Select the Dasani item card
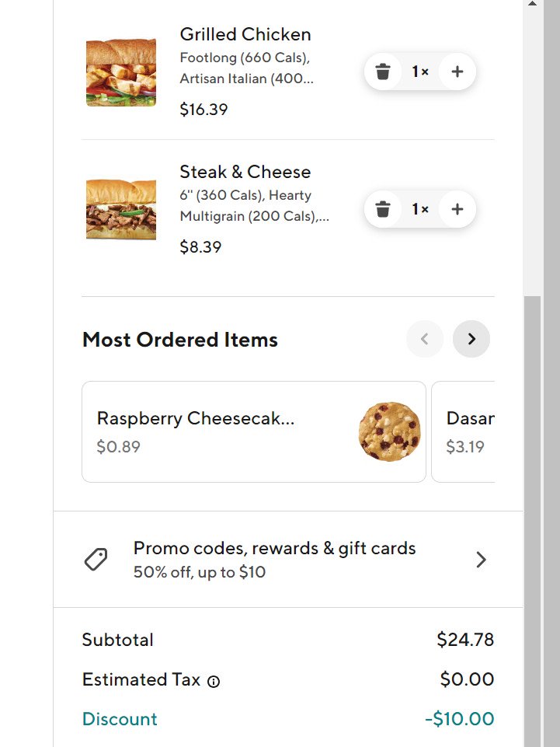Viewport: 560px width, 747px height. point(463,431)
